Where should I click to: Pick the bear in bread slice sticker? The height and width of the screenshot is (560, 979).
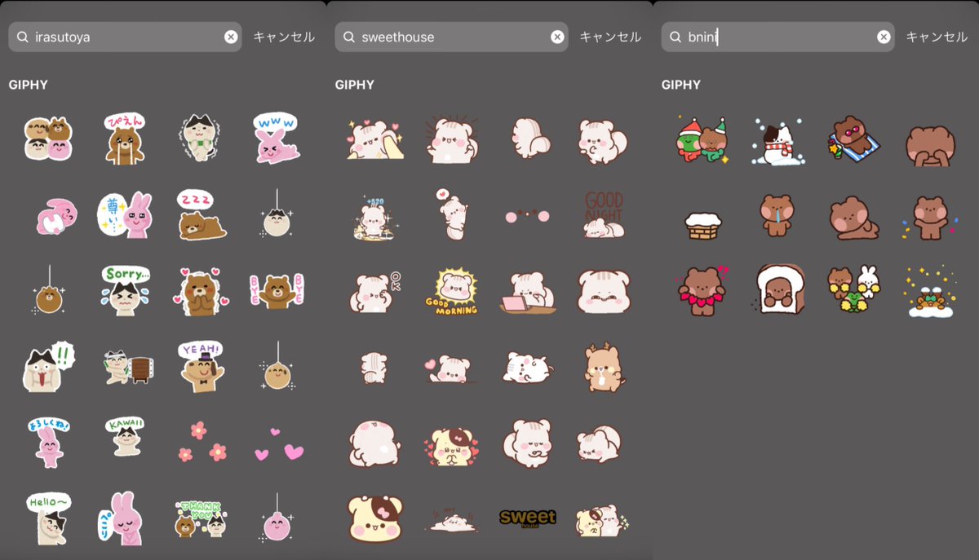777,291
